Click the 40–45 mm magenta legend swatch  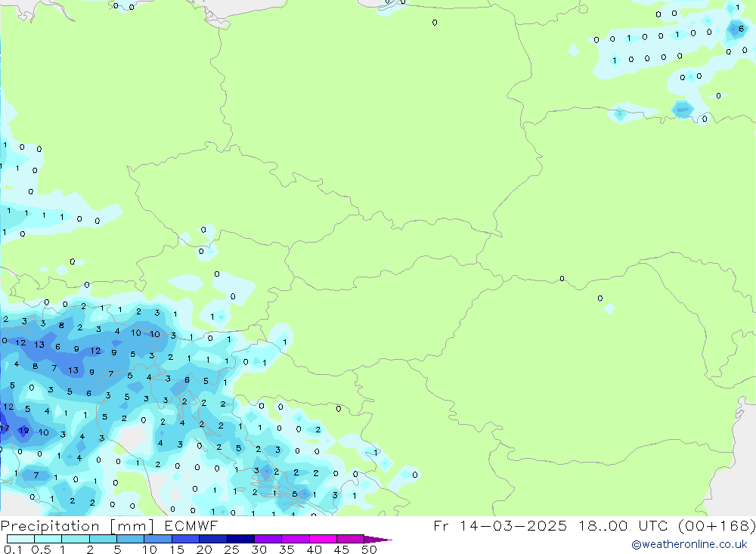tap(323, 539)
